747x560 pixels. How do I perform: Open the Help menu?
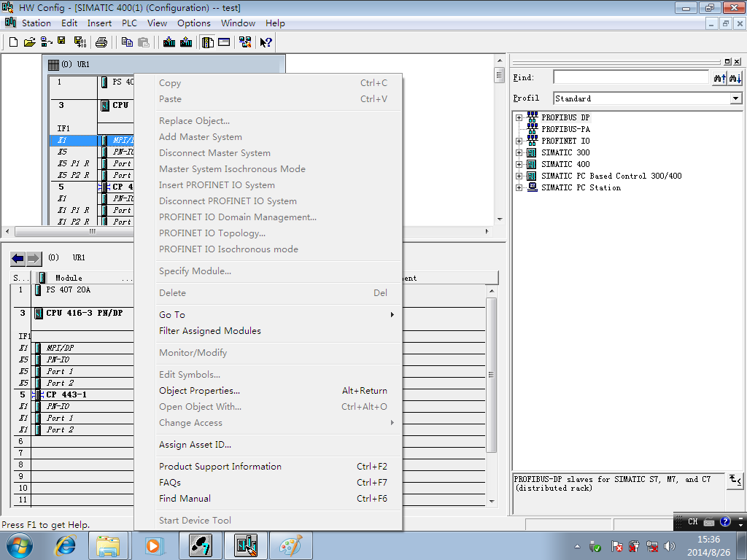tap(275, 23)
